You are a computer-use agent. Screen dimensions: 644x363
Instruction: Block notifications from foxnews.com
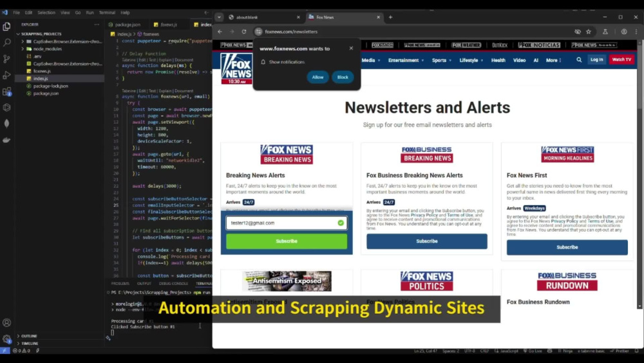(x=343, y=77)
